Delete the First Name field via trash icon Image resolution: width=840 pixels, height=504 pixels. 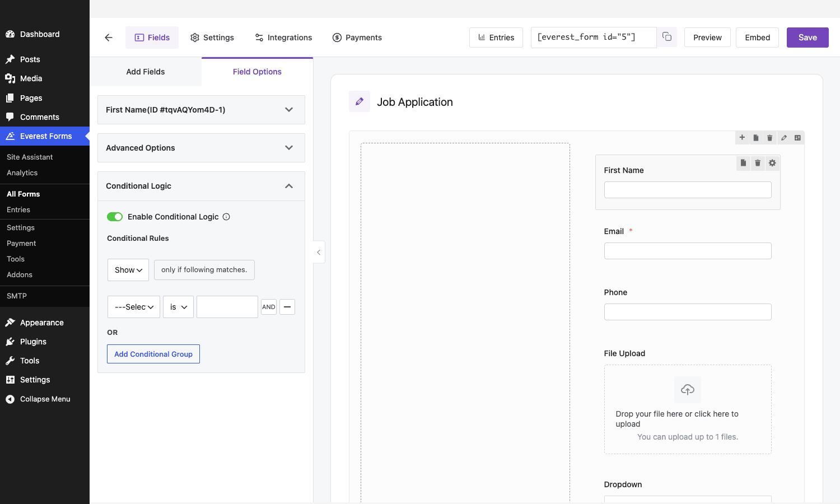(758, 163)
